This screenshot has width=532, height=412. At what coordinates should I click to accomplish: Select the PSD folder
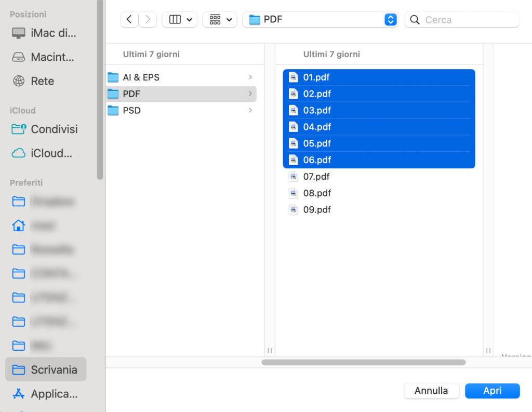181,110
